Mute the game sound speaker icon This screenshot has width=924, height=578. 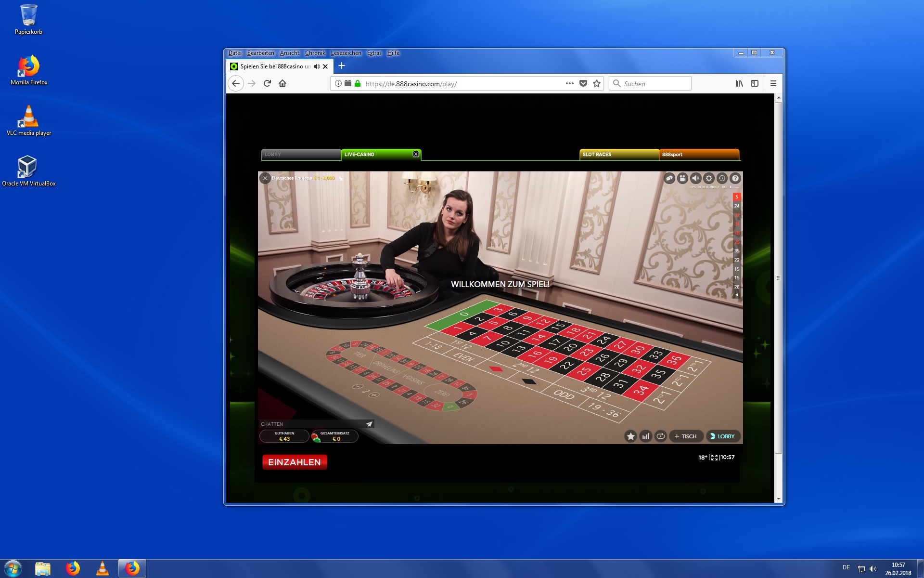pos(695,178)
